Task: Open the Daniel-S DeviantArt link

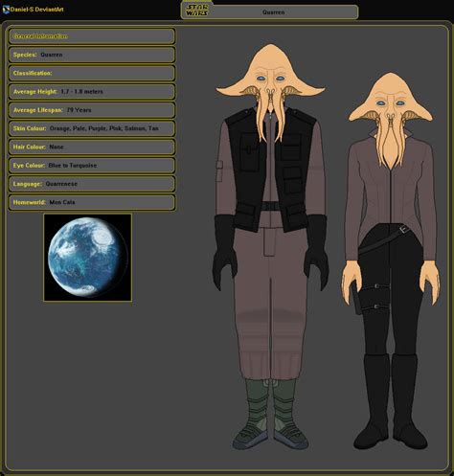Action: (x=36, y=10)
